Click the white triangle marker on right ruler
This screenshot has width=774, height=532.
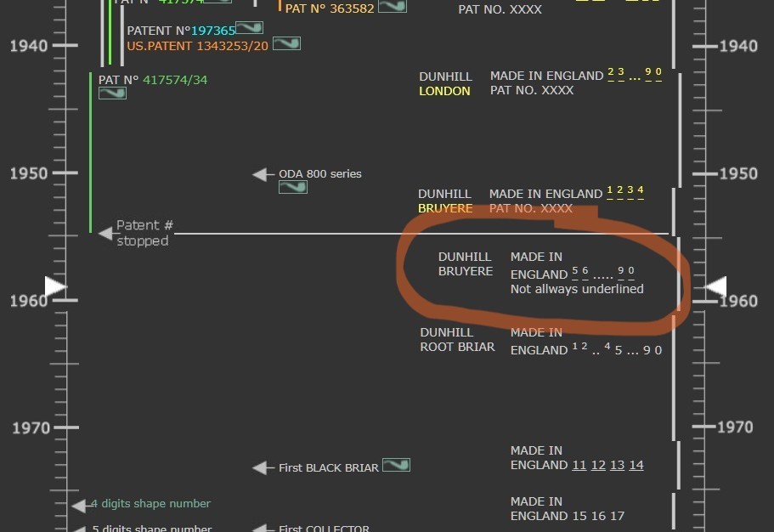tap(716, 287)
